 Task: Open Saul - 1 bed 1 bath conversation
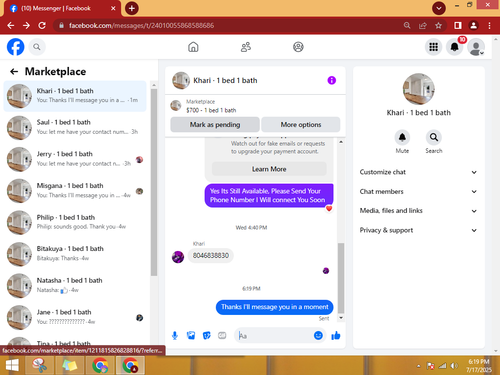(x=75, y=127)
